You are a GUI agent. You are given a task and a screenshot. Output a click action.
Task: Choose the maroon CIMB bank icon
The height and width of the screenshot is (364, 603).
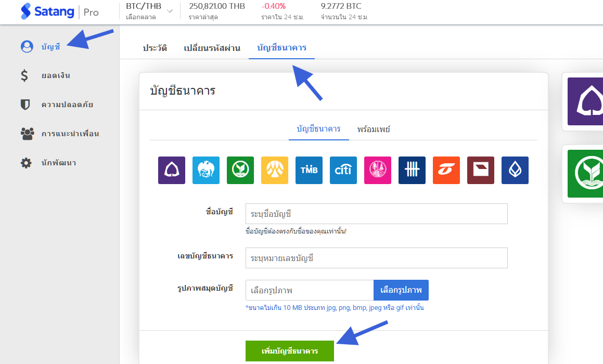pyautogui.click(x=481, y=170)
